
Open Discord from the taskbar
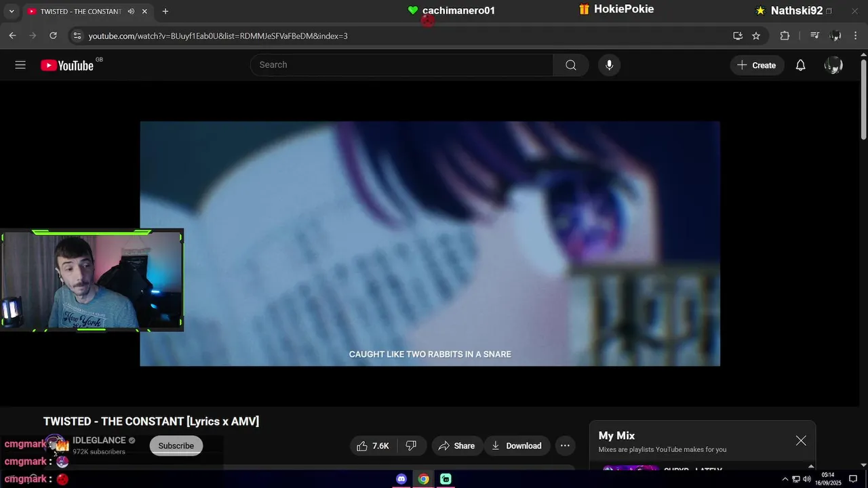tap(401, 479)
